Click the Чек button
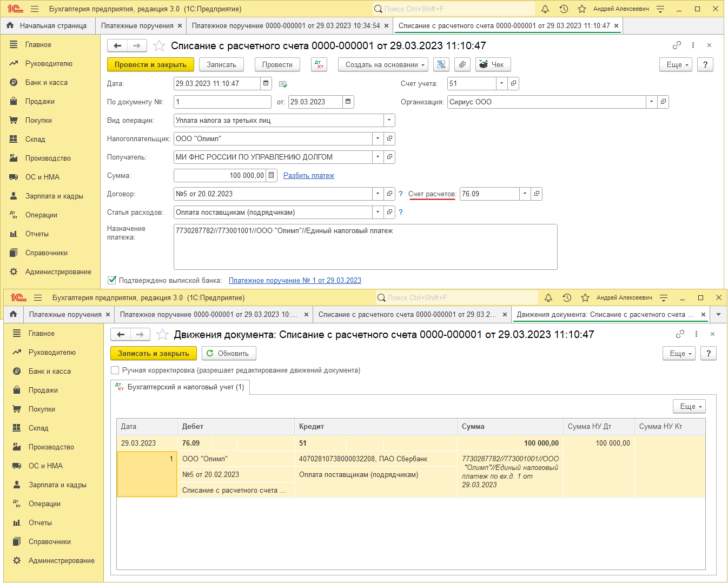Screen dimensions: 728x583 (x=493, y=64)
